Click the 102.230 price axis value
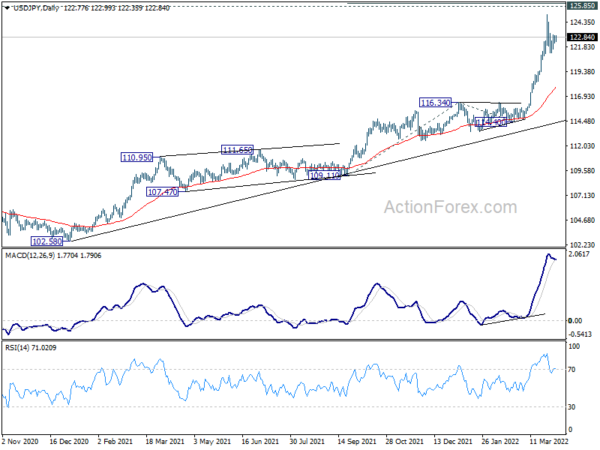Screen dimensions: 600x450 tap(582, 245)
